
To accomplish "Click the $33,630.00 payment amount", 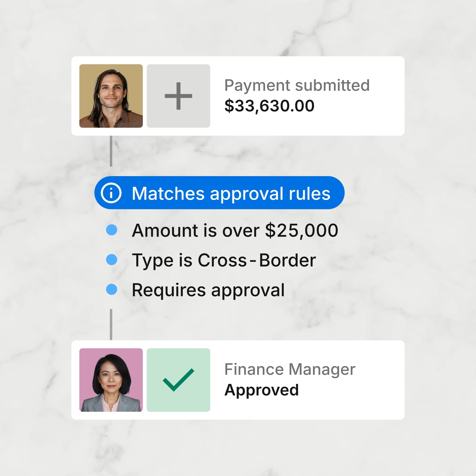I will click(269, 106).
